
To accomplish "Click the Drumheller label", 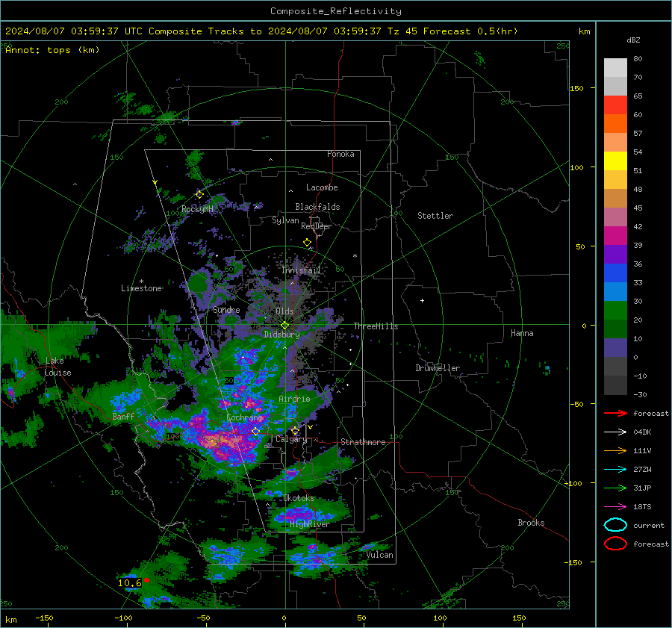I will 438,368.
